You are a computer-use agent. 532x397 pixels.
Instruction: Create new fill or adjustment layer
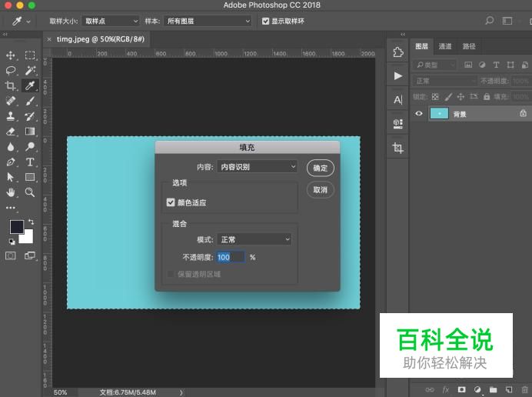point(477,389)
